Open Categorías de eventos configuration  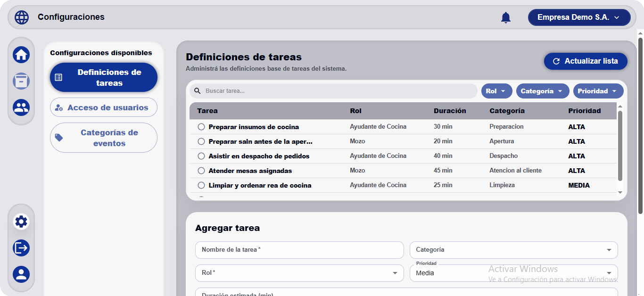104,138
